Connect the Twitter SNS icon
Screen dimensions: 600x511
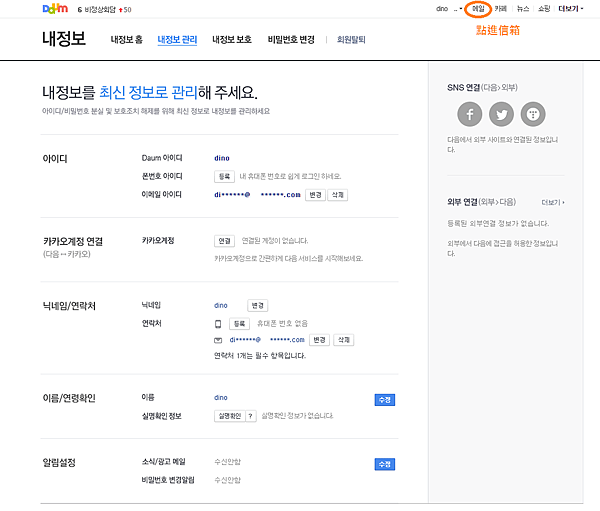pyautogui.click(x=501, y=114)
